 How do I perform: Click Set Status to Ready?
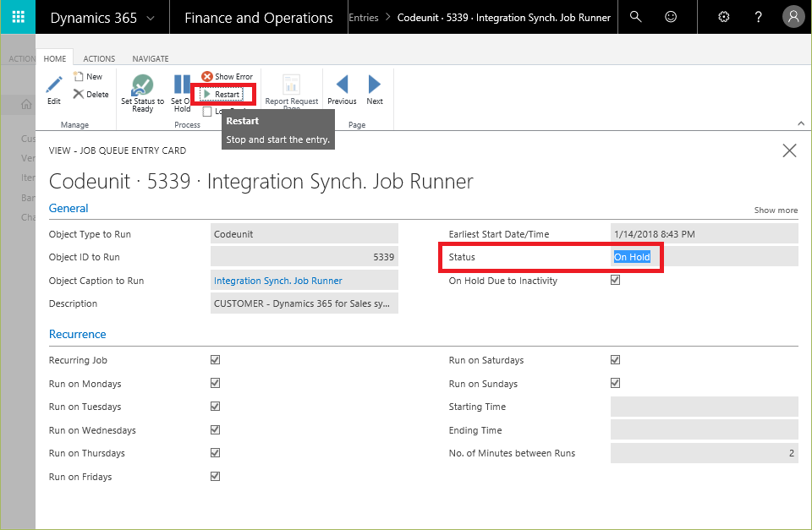tap(142, 93)
